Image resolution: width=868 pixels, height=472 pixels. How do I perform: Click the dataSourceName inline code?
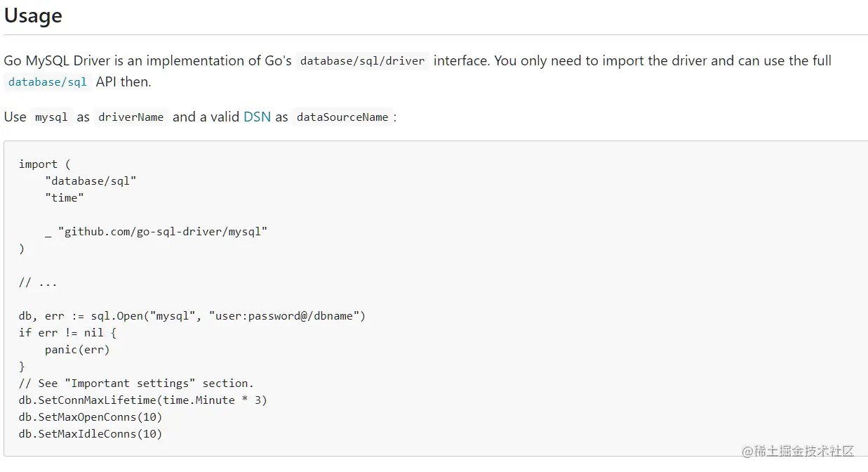(342, 117)
